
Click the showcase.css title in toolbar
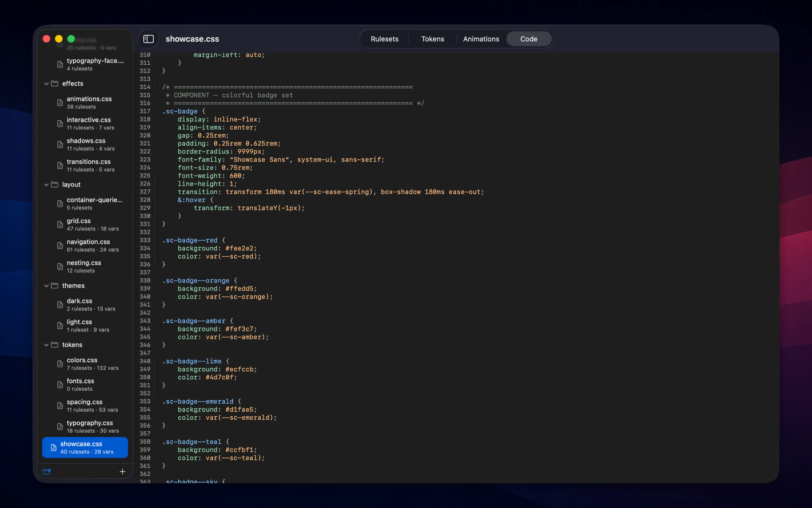click(x=192, y=39)
